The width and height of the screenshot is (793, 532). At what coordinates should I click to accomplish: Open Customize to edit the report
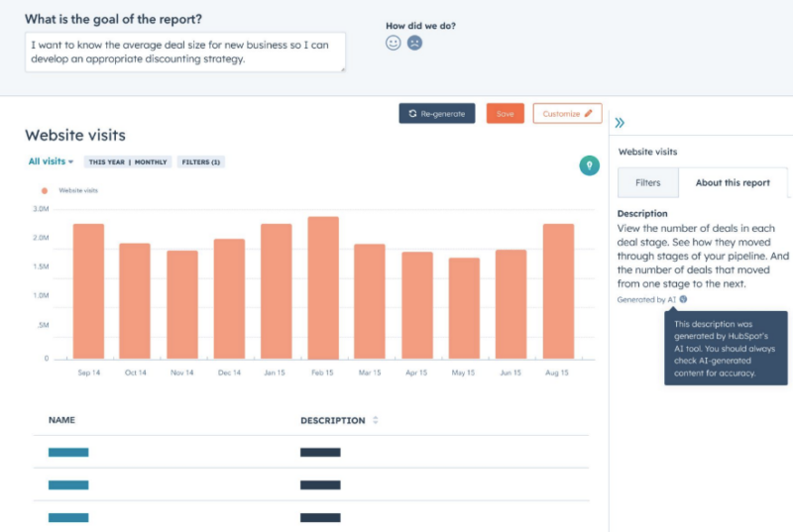click(x=567, y=114)
